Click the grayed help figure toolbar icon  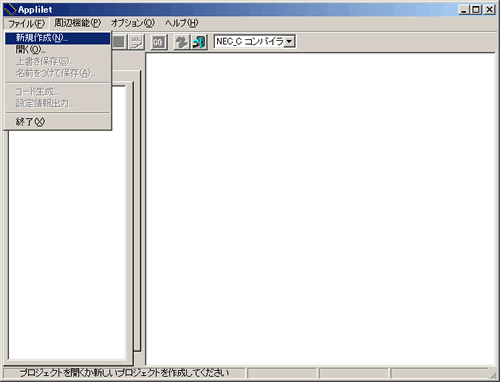point(182,42)
